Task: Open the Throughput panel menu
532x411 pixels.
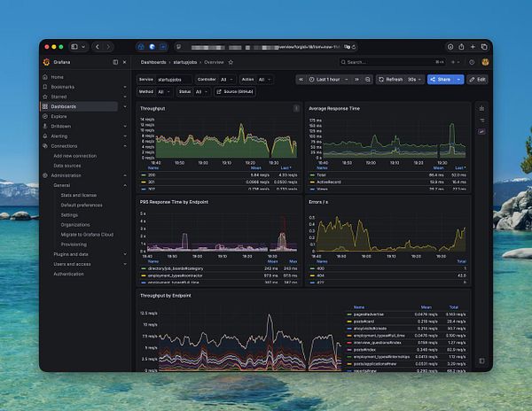Action: 296,108
